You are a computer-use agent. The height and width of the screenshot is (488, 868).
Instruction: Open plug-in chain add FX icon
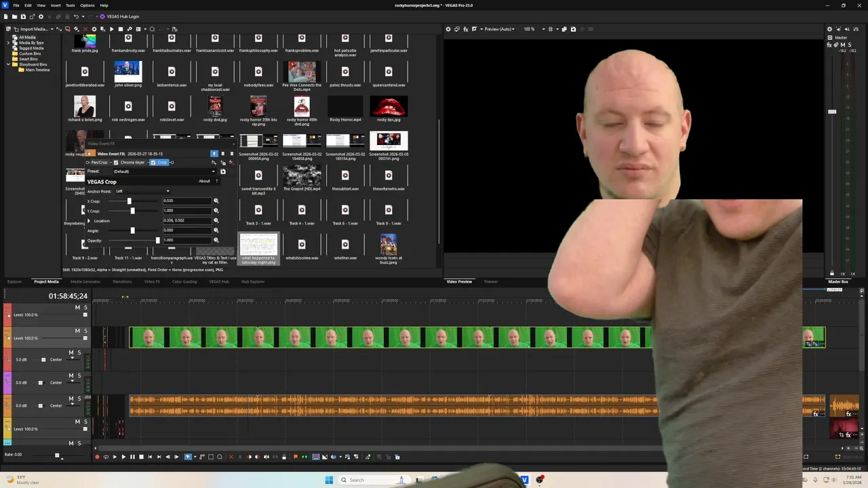pos(214,163)
